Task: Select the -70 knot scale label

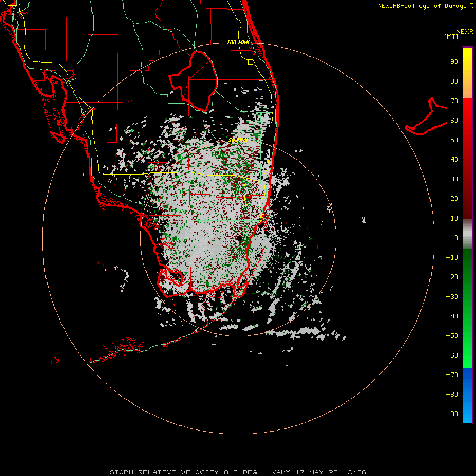Action: pos(452,375)
